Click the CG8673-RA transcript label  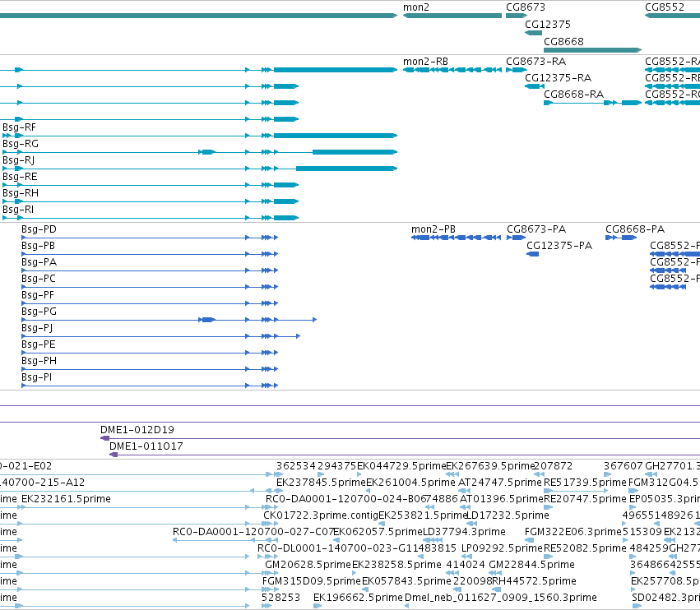point(535,62)
